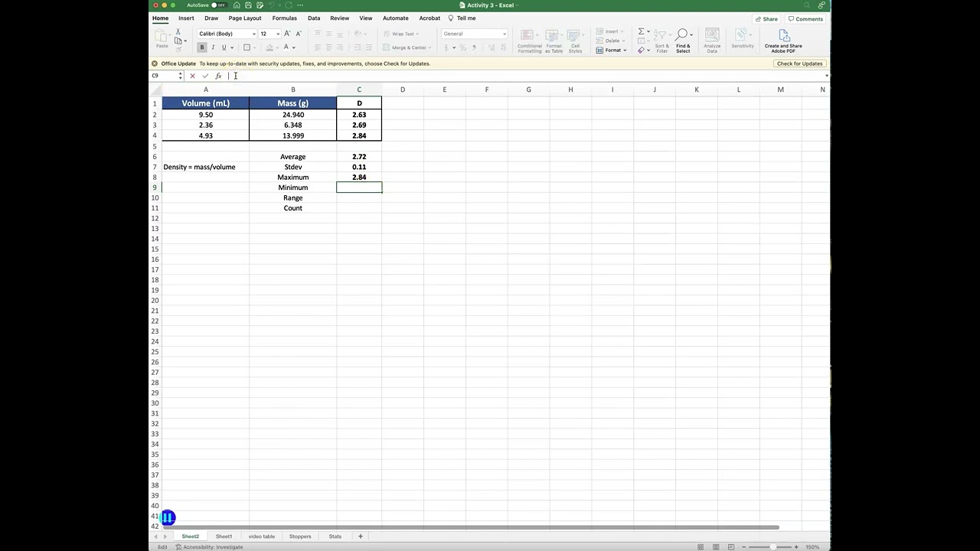
Task: Switch to Page Layout view in the status bar
Action: (x=716, y=547)
